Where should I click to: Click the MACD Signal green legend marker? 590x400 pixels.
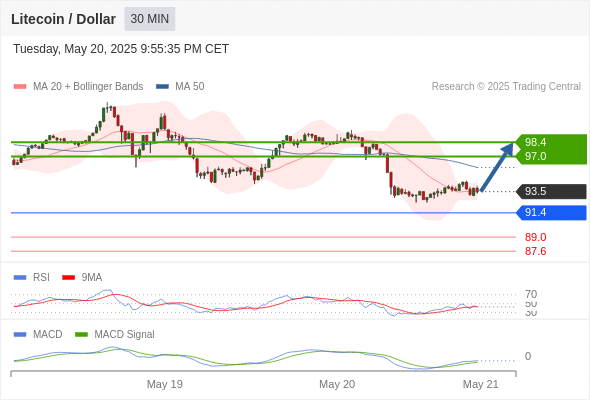pos(81,335)
